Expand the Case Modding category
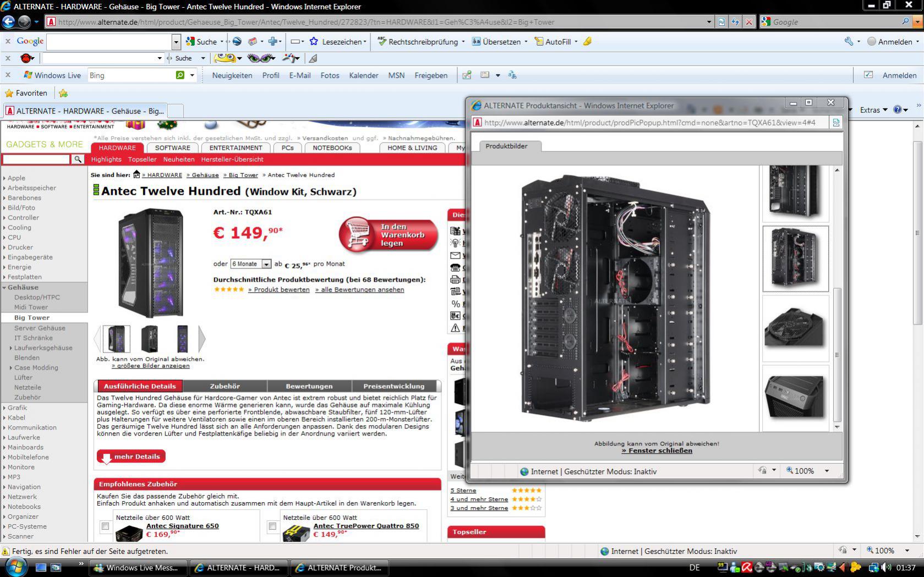 pyautogui.click(x=11, y=367)
